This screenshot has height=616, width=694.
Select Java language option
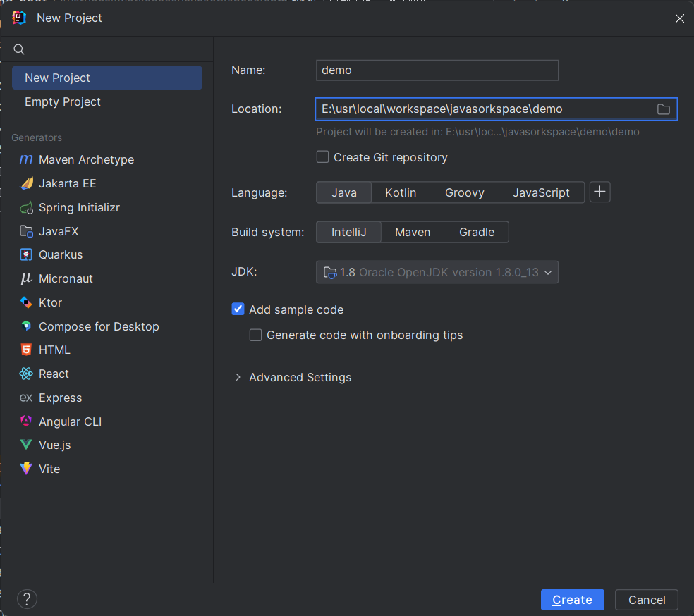click(x=344, y=192)
